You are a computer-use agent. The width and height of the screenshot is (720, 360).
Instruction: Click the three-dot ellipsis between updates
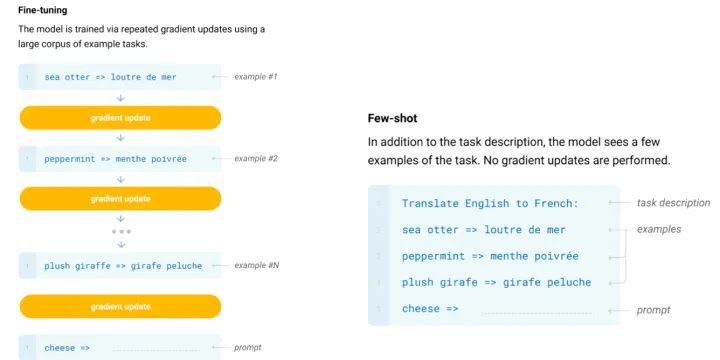[121, 232]
